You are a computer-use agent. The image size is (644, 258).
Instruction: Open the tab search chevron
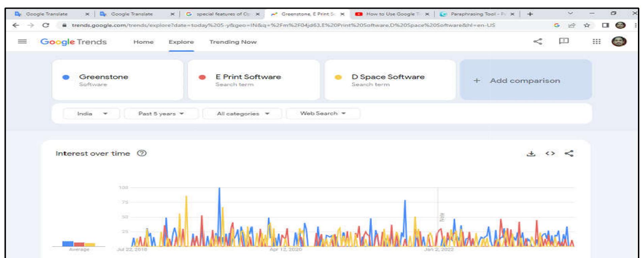tap(570, 13)
